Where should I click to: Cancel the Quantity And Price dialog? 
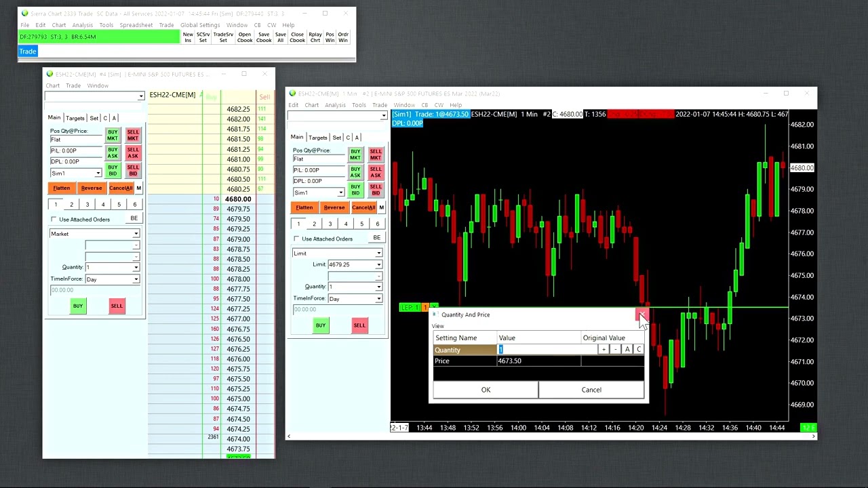pos(591,390)
